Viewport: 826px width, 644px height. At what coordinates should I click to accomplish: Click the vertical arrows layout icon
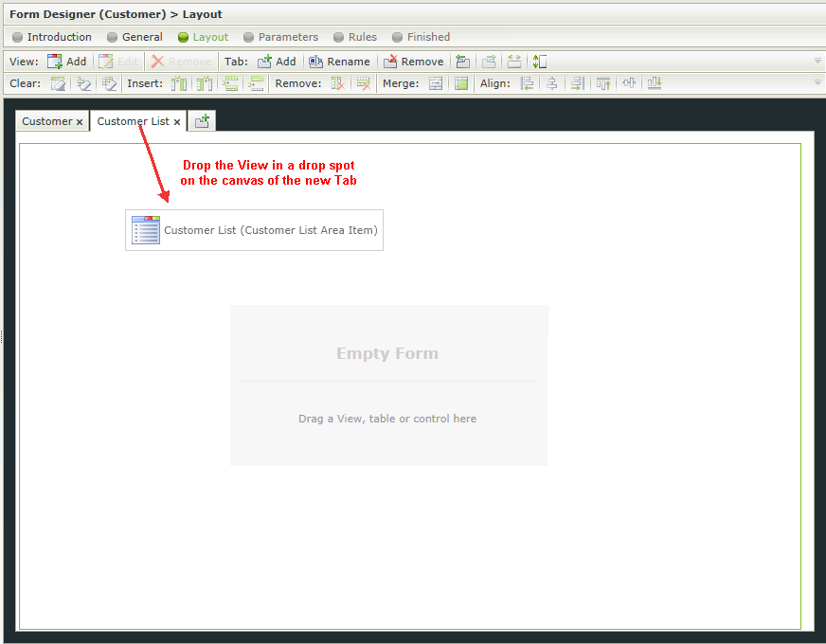[540, 62]
